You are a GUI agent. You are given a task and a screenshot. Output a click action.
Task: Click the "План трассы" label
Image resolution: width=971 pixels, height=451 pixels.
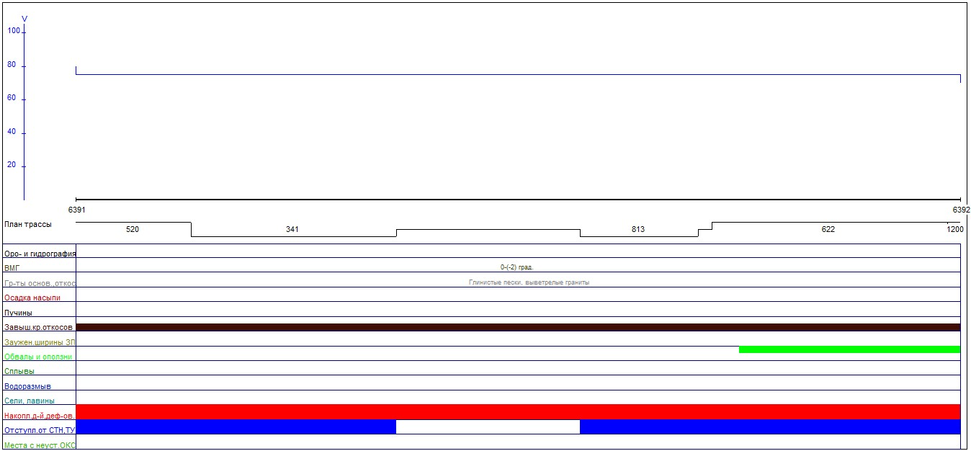(x=28, y=224)
